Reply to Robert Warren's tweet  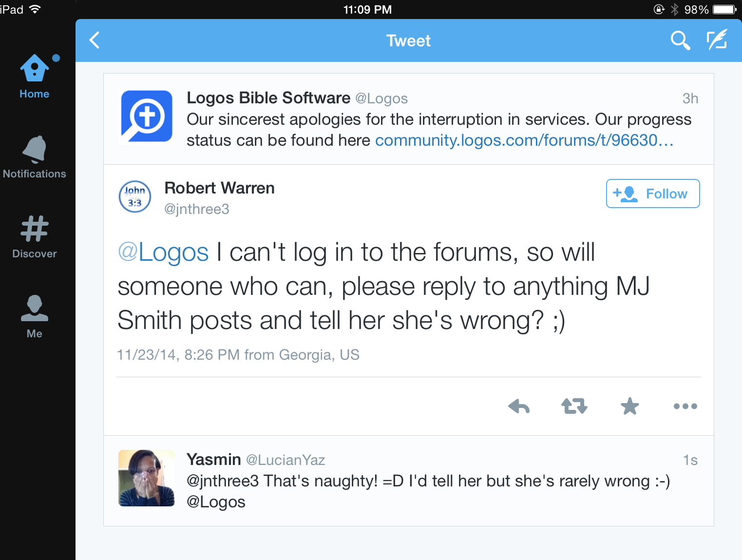519,406
